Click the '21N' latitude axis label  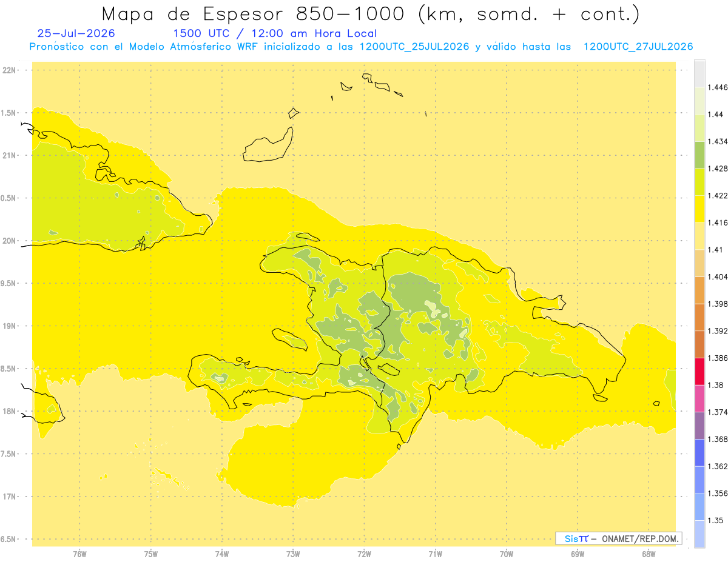pos(9,155)
